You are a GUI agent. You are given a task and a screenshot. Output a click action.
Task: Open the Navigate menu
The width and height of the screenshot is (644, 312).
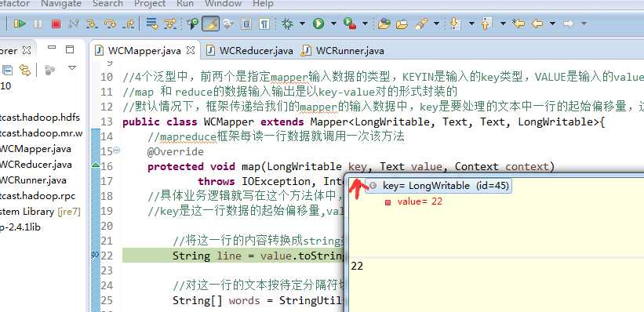(x=61, y=4)
